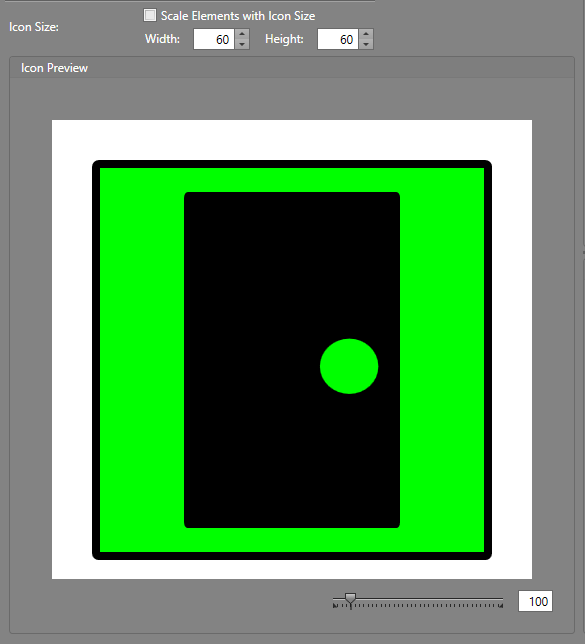The width and height of the screenshot is (585, 644).
Task: Click the Icon Size label
Action: 34,27
